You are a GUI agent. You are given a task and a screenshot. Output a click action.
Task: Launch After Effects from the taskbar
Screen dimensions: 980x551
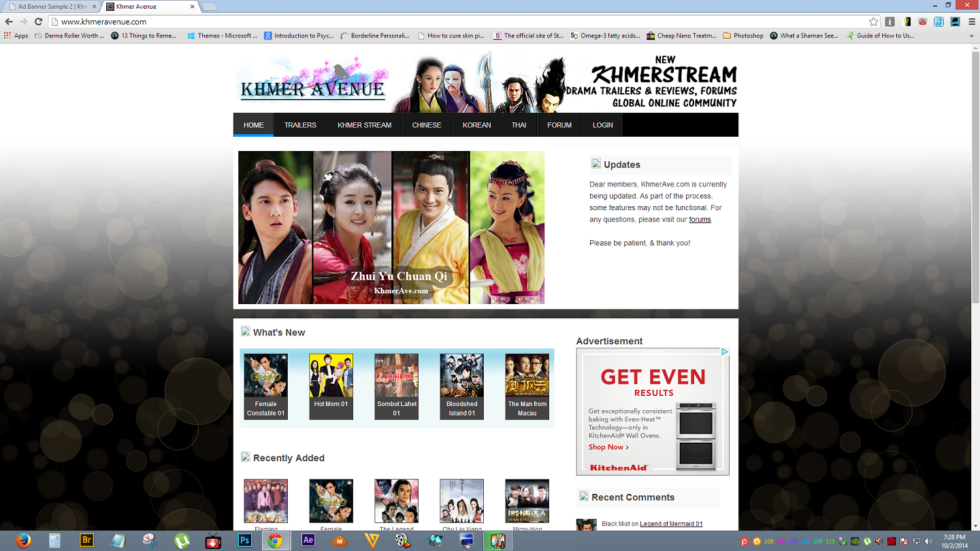pos(308,541)
